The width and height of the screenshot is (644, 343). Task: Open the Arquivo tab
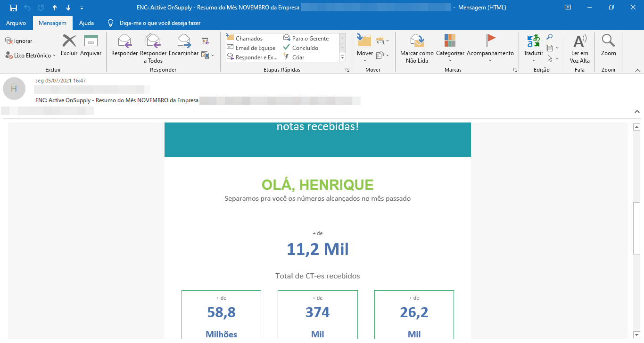pos(16,23)
